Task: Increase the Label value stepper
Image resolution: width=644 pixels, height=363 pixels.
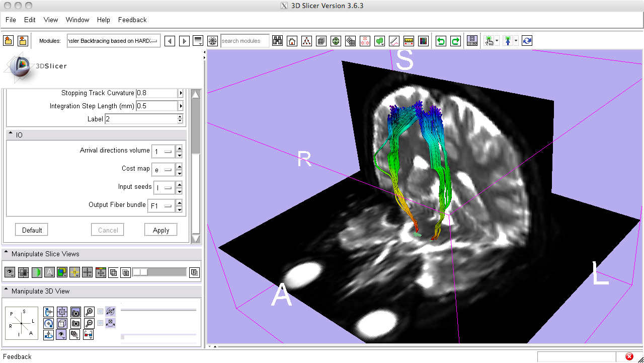Action: pos(180,117)
